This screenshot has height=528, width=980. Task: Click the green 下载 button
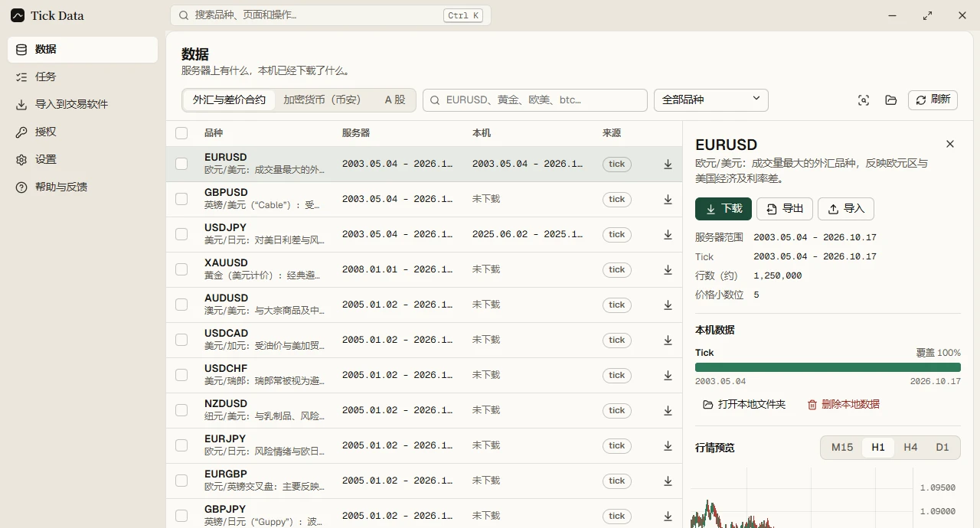(724, 209)
